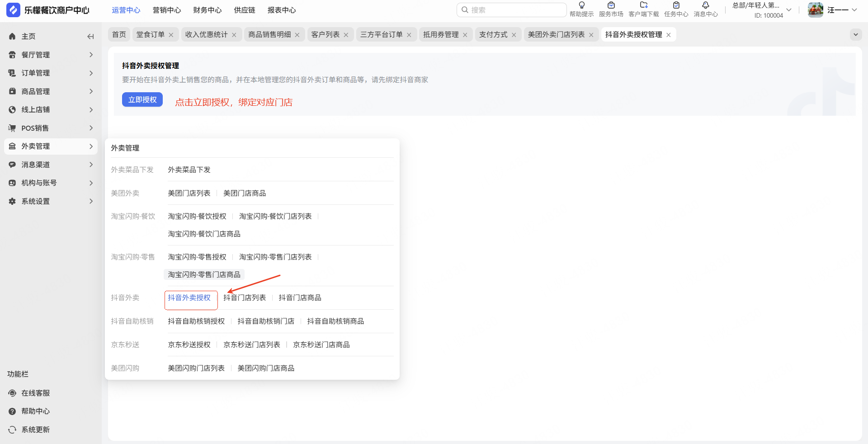Open 外卖菜品下发 link in flyout
868x444 pixels.
click(189, 170)
